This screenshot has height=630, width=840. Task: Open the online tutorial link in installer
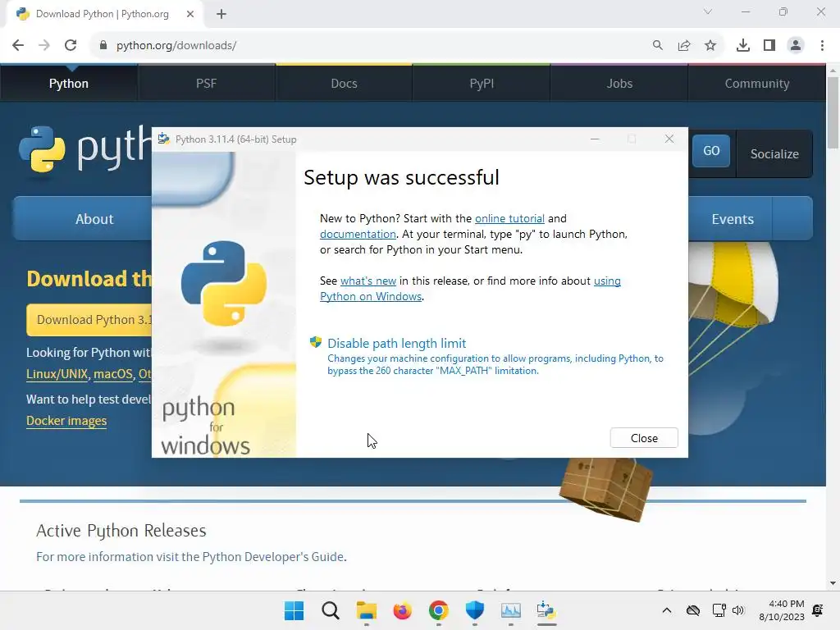click(x=509, y=218)
